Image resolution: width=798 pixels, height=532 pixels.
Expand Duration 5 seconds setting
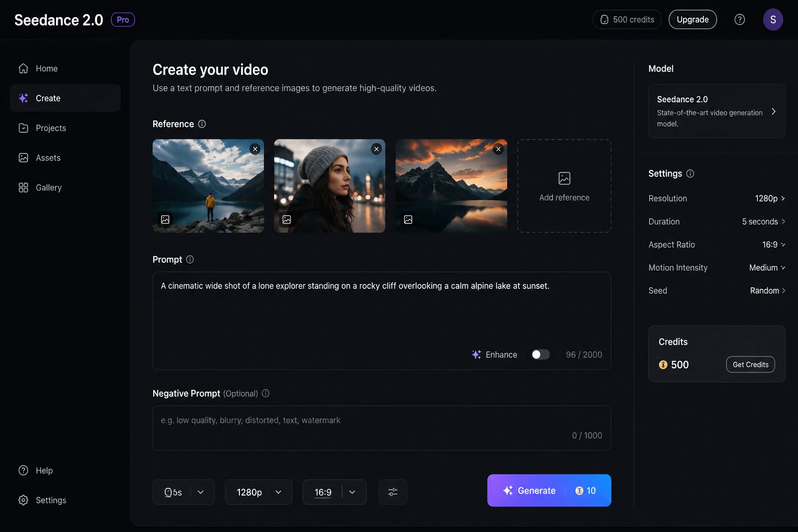[x=717, y=222]
